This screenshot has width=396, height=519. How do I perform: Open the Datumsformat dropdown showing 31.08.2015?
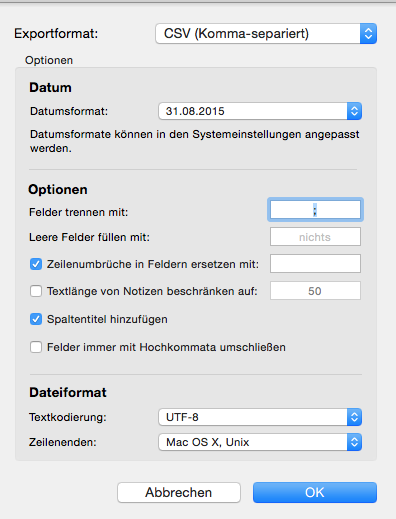tap(260, 111)
